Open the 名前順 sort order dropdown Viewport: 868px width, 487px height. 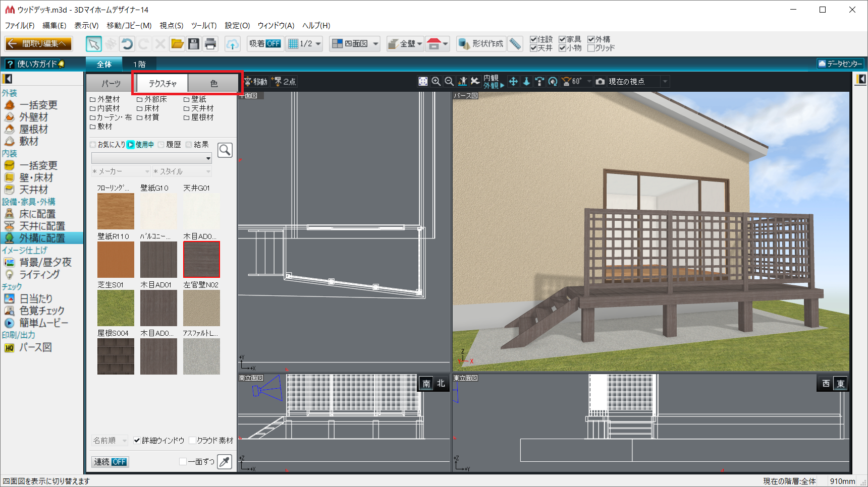(x=110, y=441)
